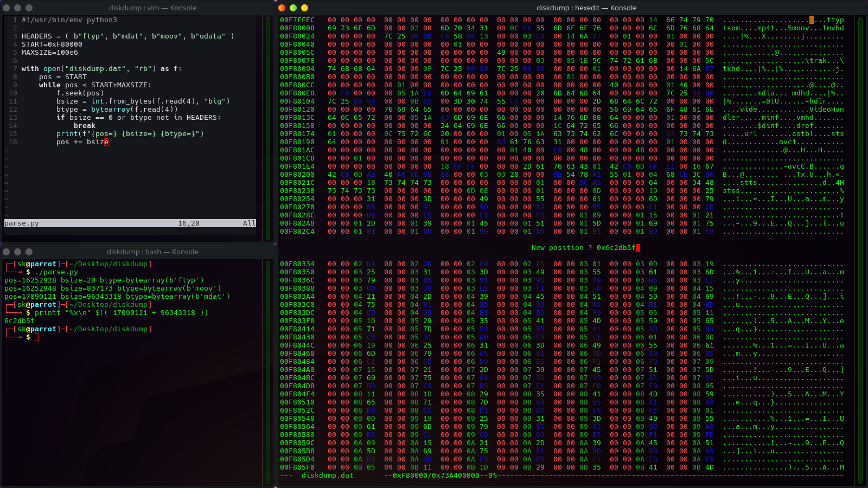The height and width of the screenshot is (488, 868).
Task: Click the output line ending with b'mdat'
Action: pyautogui.click(x=117, y=297)
